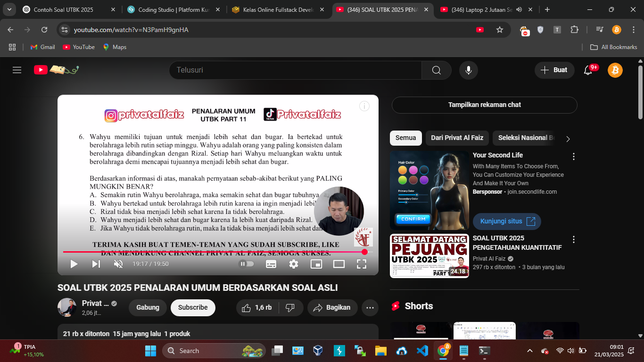Toggle autoplay switch in the player
This screenshot has width=644, height=362.
pos(246,264)
